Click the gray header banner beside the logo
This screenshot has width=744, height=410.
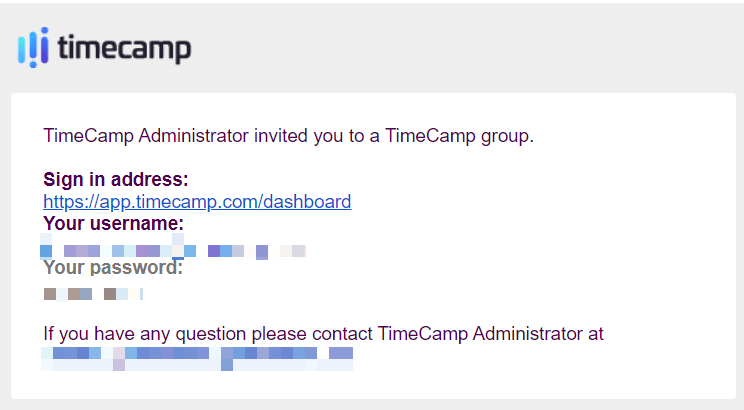pos(465,47)
